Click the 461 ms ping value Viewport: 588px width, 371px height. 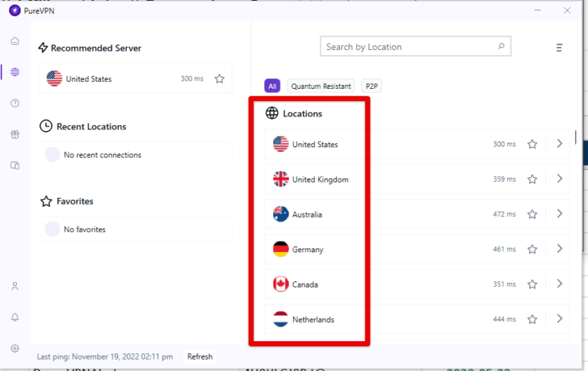point(504,249)
